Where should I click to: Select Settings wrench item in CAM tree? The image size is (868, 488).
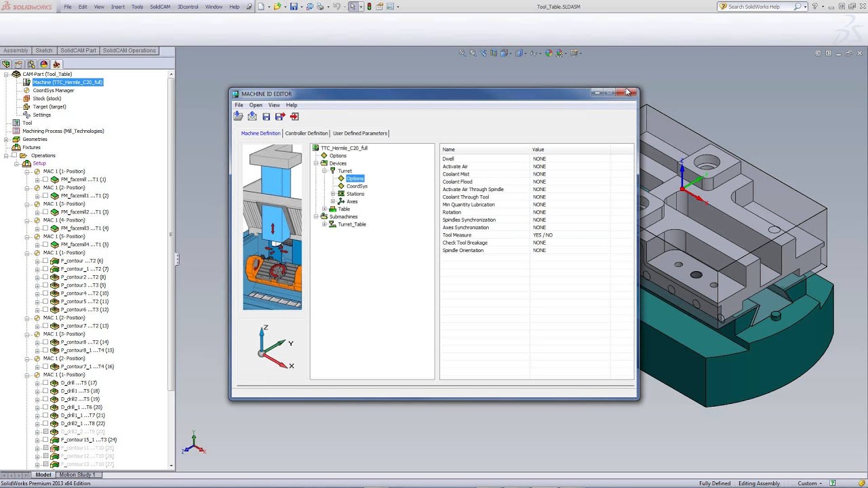pos(41,115)
